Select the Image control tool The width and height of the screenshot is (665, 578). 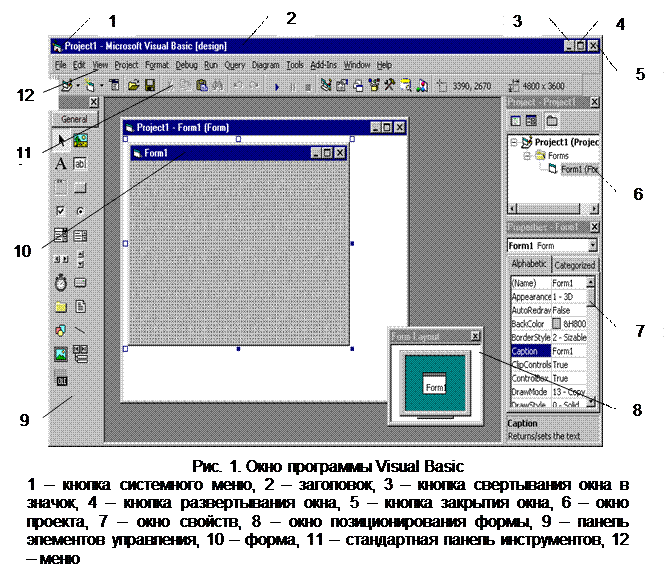tap(61, 354)
